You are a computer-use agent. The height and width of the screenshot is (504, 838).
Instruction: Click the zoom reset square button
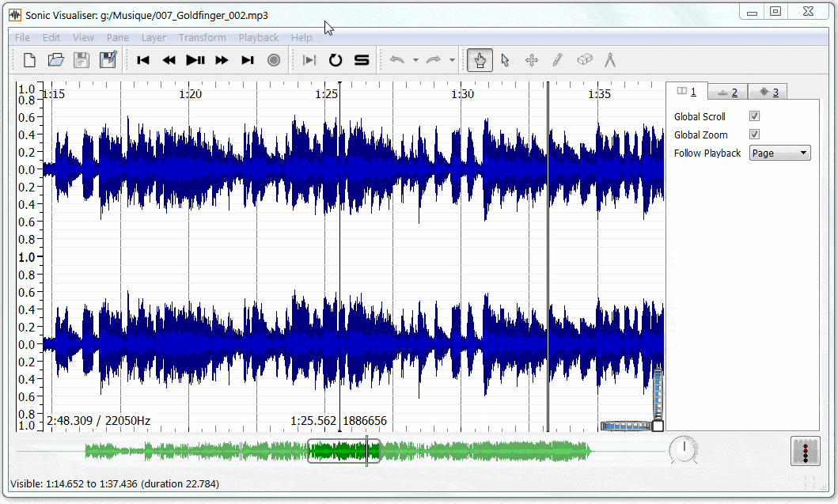pyautogui.click(x=658, y=426)
